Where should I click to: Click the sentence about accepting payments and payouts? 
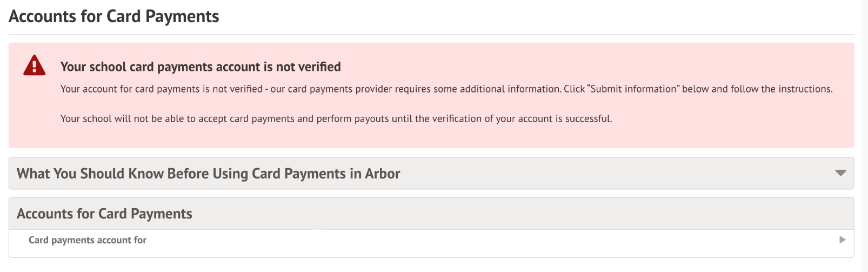(x=336, y=119)
